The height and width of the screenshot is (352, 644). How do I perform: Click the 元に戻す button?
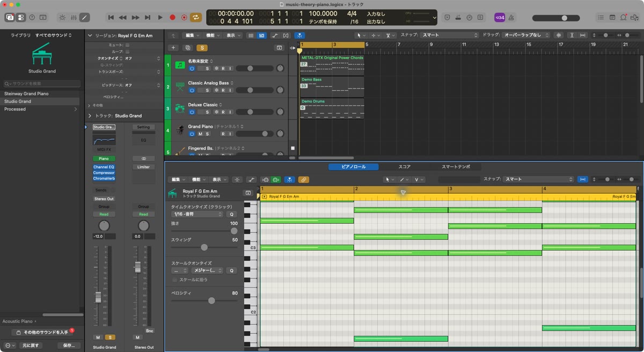(x=31, y=346)
